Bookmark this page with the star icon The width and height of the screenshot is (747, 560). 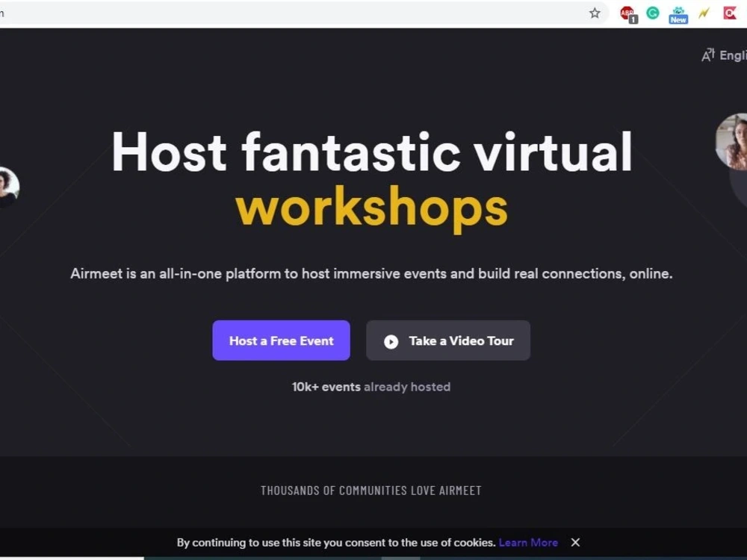click(x=595, y=13)
